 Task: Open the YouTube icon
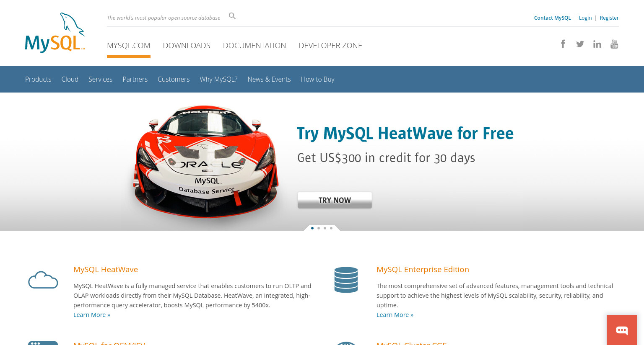coord(614,44)
